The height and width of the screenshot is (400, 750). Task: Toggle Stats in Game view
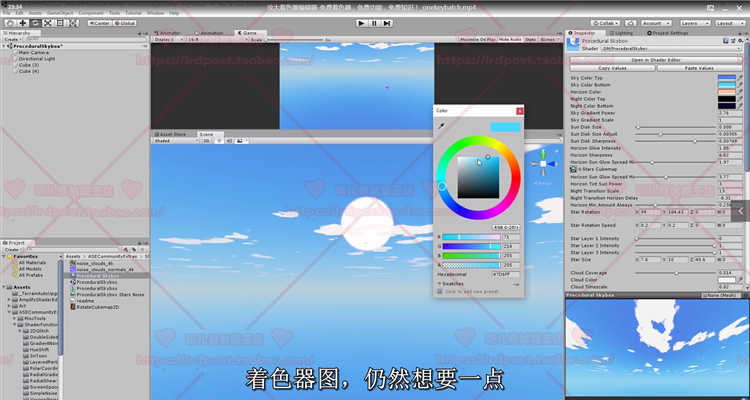[x=530, y=39]
